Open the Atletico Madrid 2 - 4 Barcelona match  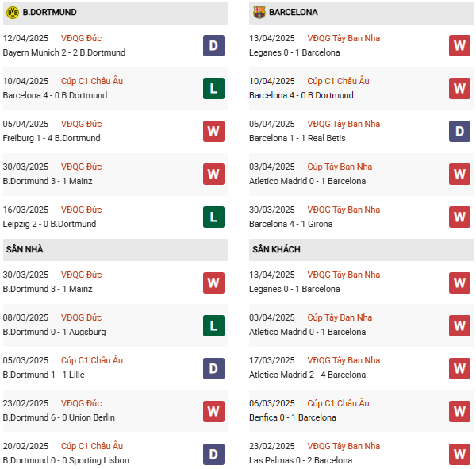click(x=307, y=375)
